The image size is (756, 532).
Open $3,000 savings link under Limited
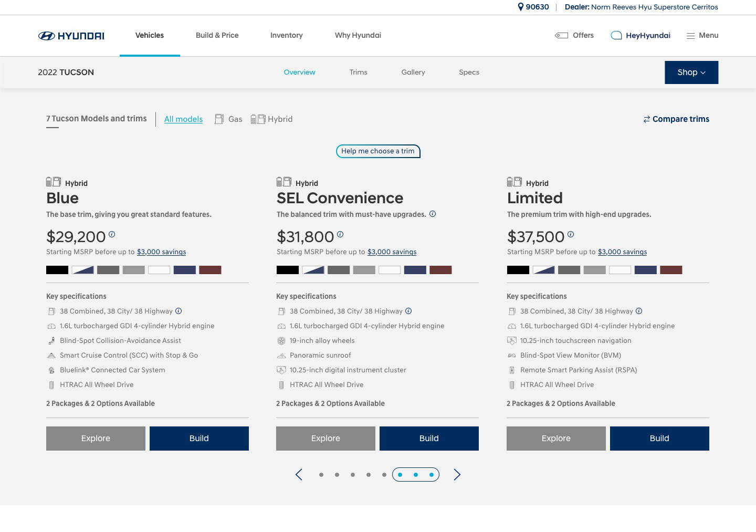[x=623, y=252]
